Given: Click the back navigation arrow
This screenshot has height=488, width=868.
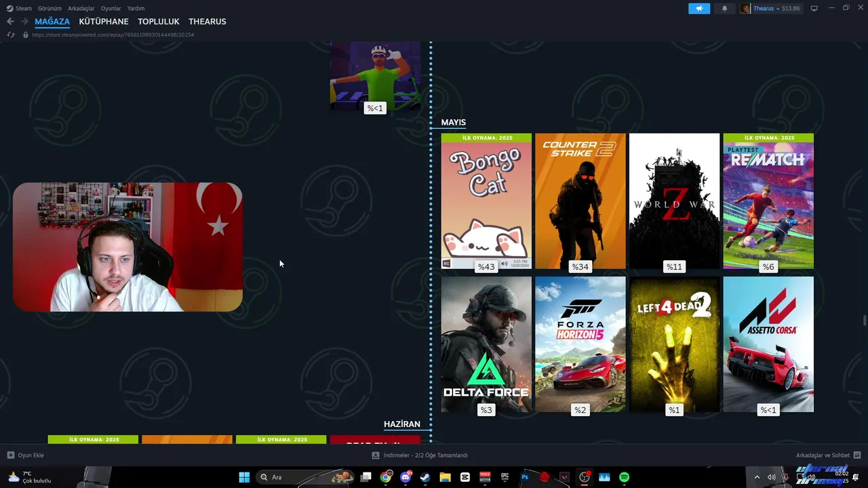Looking at the screenshot, I should 10,22.
